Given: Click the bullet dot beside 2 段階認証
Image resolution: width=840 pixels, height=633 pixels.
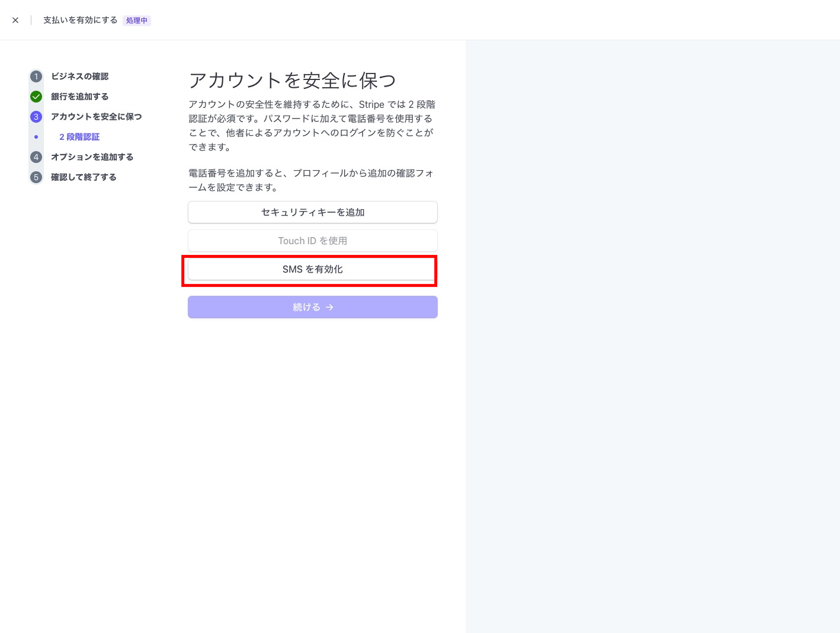Looking at the screenshot, I should click(x=36, y=137).
